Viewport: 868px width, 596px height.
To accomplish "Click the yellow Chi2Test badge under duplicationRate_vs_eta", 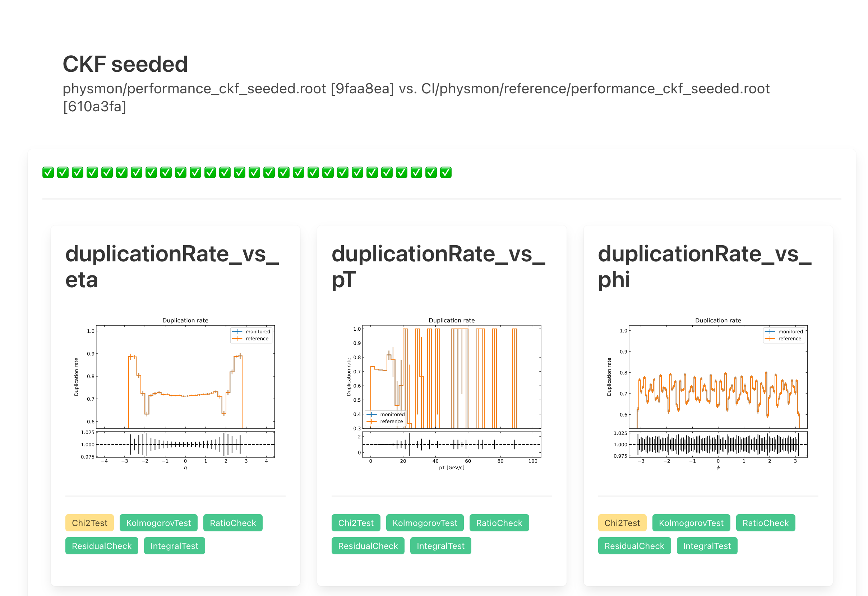I will [89, 523].
